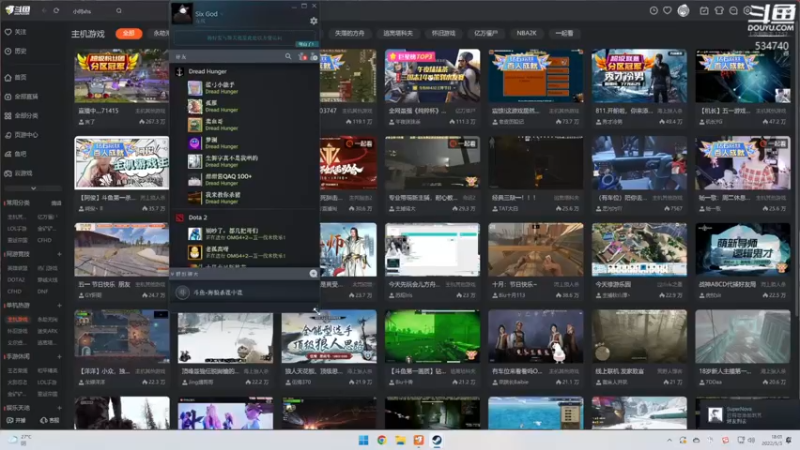The height and width of the screenshot is (450, 800).
Task: Open 全部分类 in Douyu sidebar
Action: tap(21, 116)
